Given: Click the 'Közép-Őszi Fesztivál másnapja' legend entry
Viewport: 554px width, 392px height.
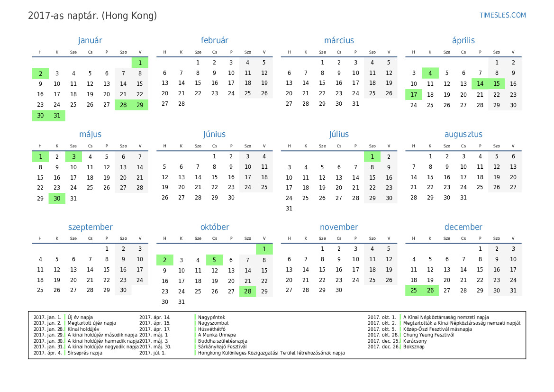Looking at the screenshot, I should pyautogui.click(x=437, y=329).
